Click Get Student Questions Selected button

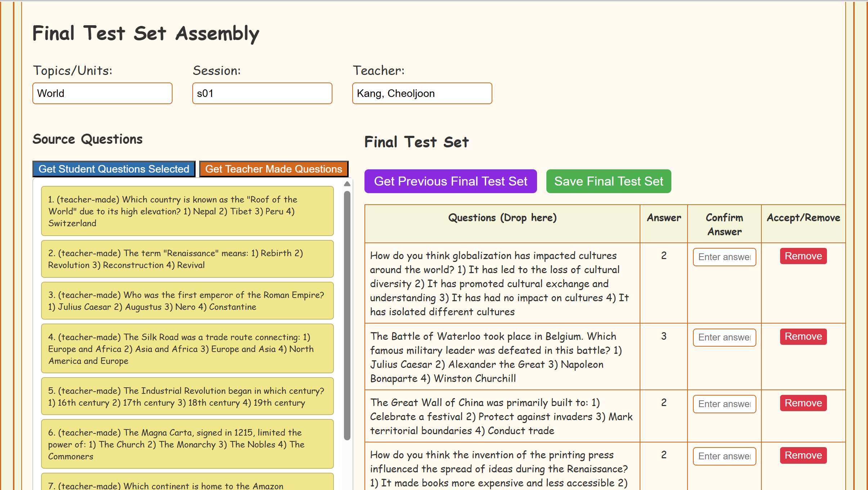[114, 169]
